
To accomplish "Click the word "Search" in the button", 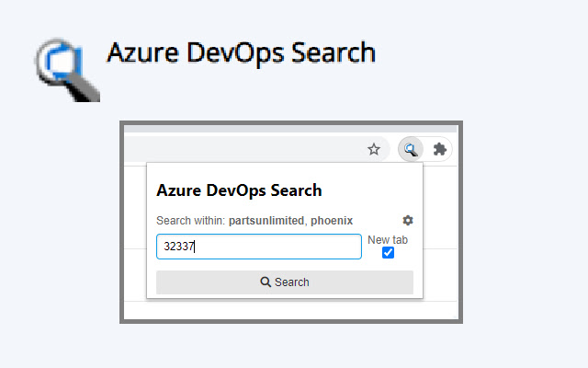I will pos(292,282).
